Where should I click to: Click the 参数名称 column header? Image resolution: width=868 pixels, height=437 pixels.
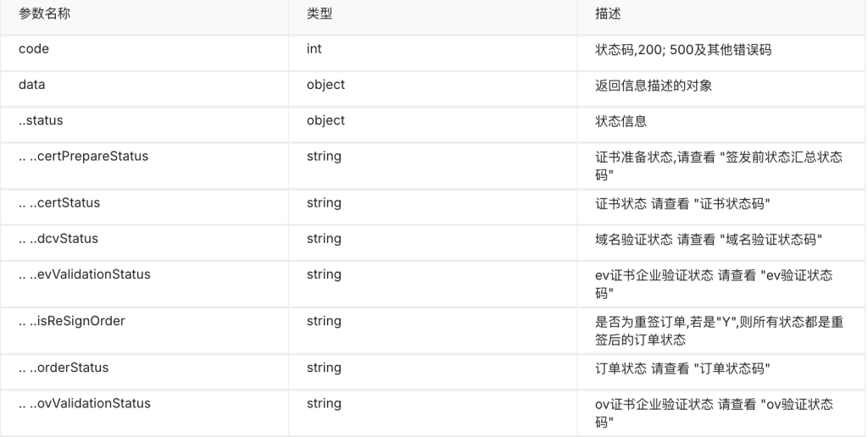click(x=44, y=15)
